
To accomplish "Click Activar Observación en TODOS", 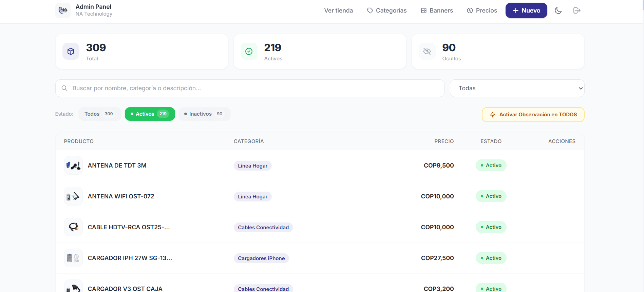I will point(533,115).
